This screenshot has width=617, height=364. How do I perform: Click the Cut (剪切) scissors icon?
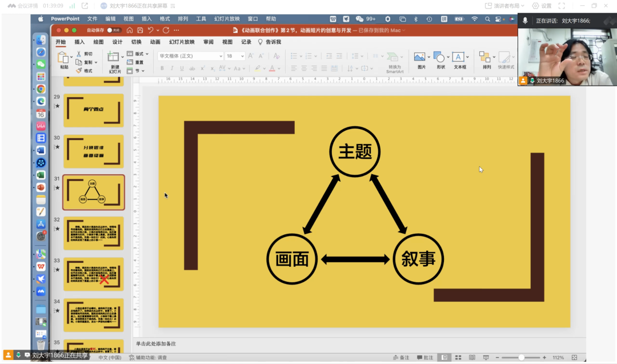(x=80, y=54)
